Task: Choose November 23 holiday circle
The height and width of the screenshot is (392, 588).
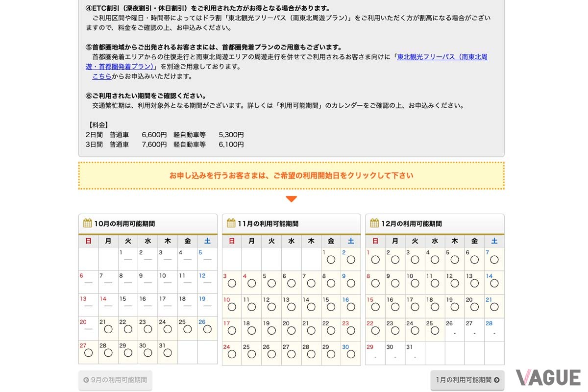Action: pyautogui.click(x=351, y=330)
